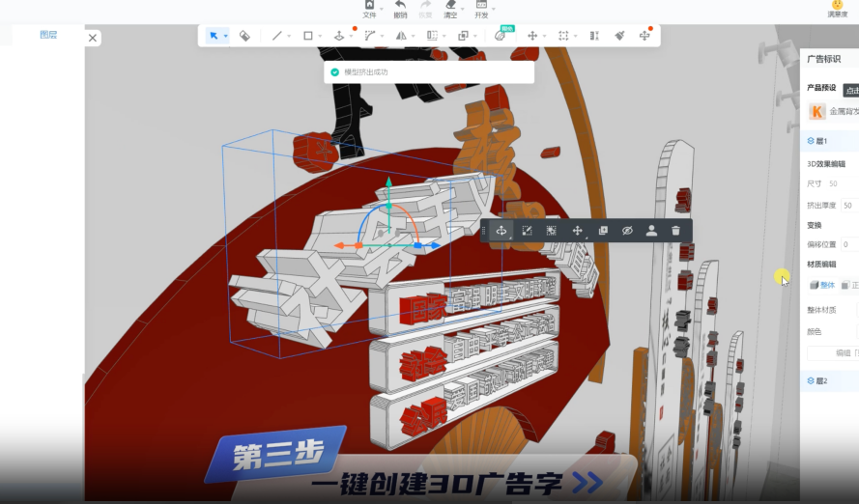Click the rotate icon in floating toolbar
The height and width of the screenshot is (504, 859).
(501, 231)
